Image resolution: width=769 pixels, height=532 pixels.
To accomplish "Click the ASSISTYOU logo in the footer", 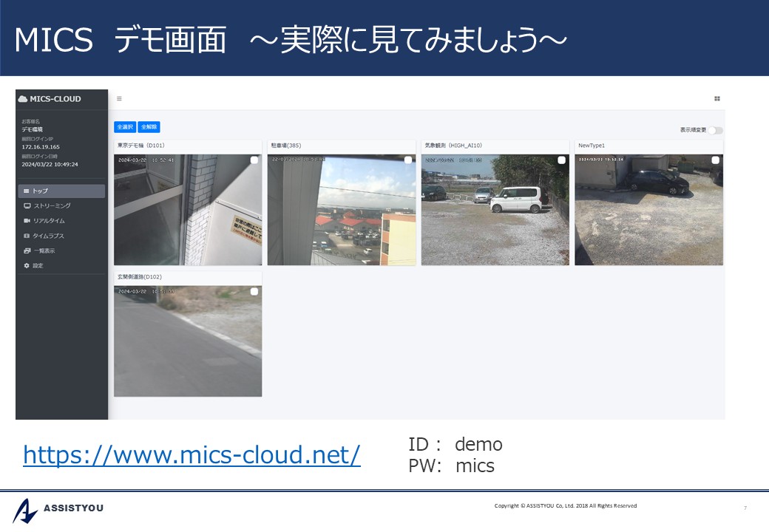I will tap(58, 510).
